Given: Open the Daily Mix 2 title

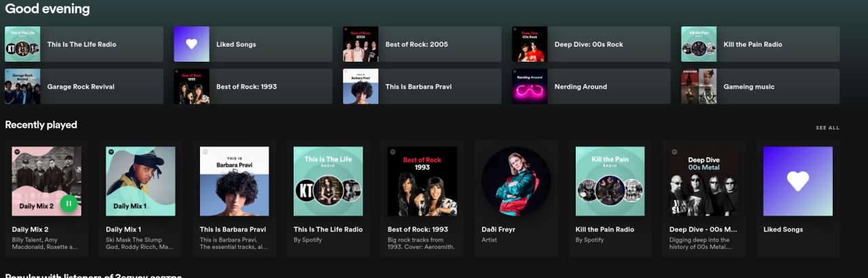Looking at the screenshot, I should [31, 229].
